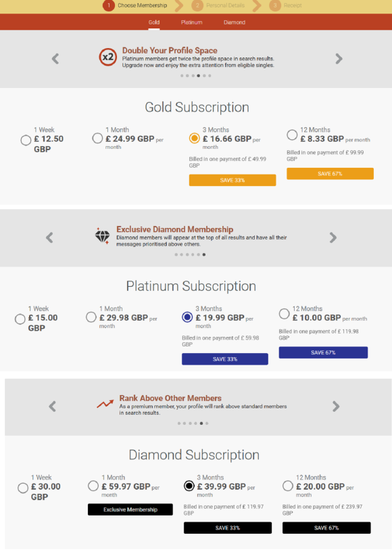Click the diamond icon in Exclusive Diamond Membership banner
Image resolution: width=392 pixels, height=554 pixels.
(102, 235)
